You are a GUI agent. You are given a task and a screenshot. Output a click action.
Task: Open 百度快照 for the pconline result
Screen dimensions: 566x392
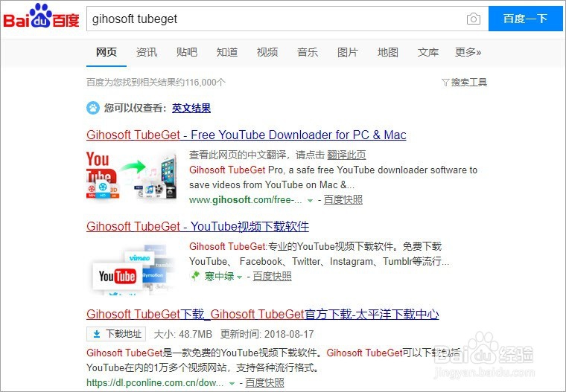(264, 382)
